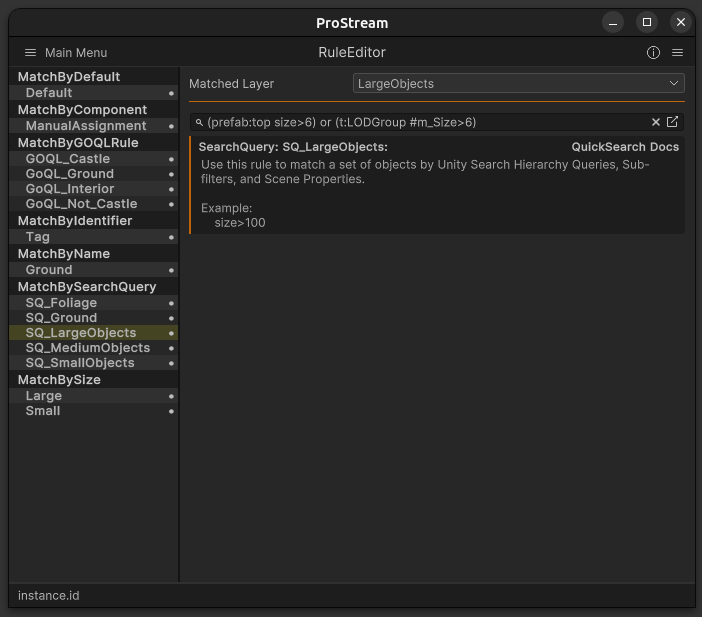Click the Main Menu label
Screen dimensions: 702x617
pyautogui.click(x=76, y=53)
